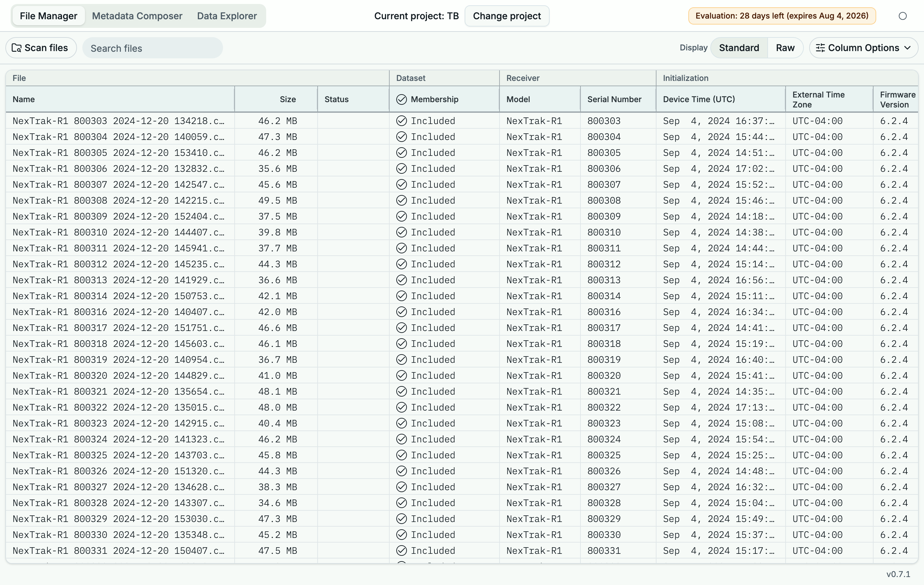Click the Device Time (UTC) column header
Screen dimensions: 924x585
[720, 99]
